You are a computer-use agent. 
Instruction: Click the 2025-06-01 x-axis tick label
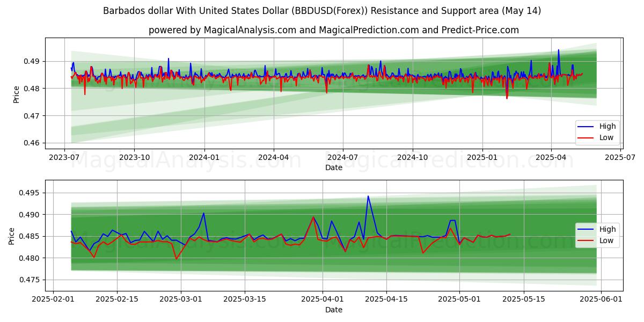(x=601, y=299)
